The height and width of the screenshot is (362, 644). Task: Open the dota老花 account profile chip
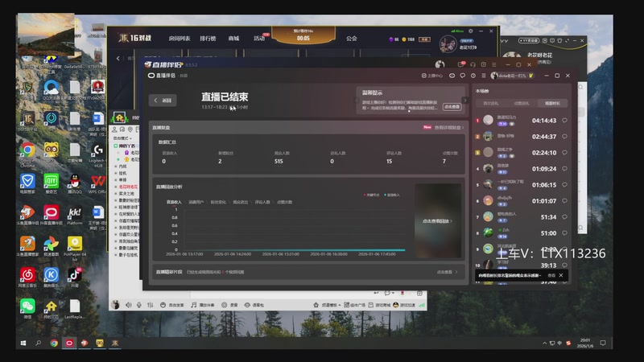tap(512, 76)
